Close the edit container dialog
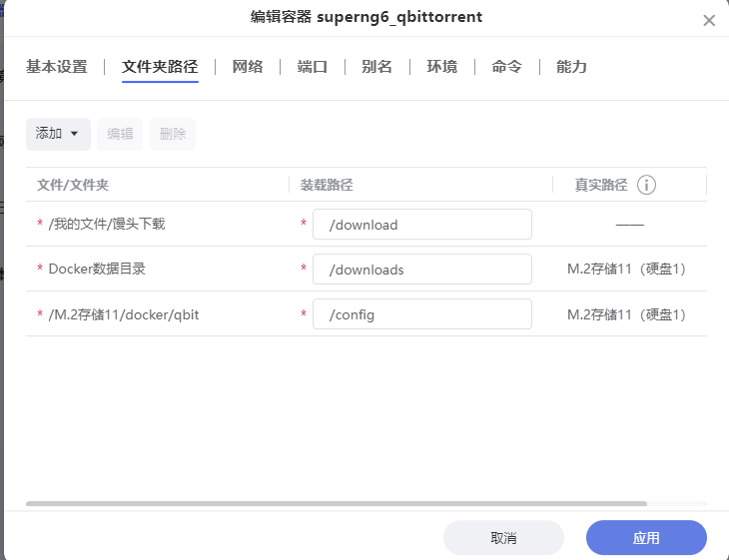 (709, 20)
